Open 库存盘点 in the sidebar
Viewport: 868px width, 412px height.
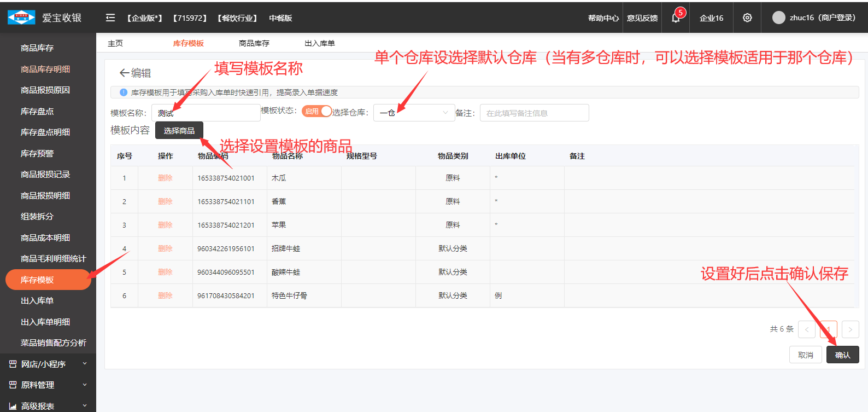[x=37, y=111]
